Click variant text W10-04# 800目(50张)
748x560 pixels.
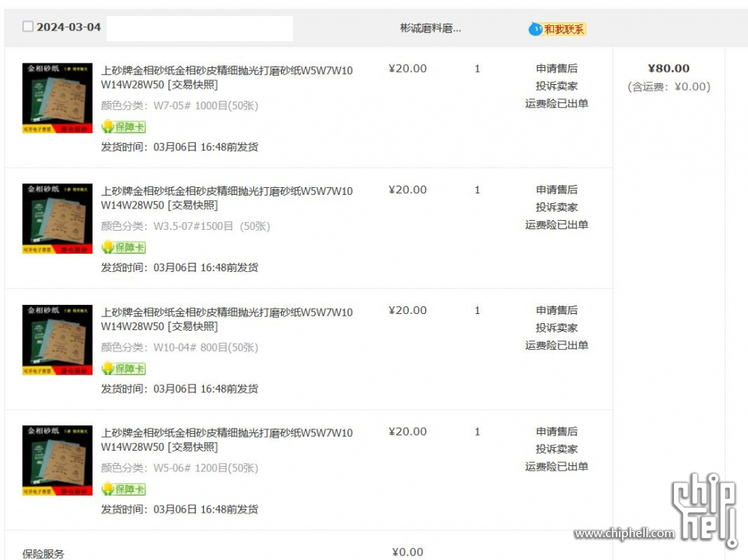tap(206, 348)
